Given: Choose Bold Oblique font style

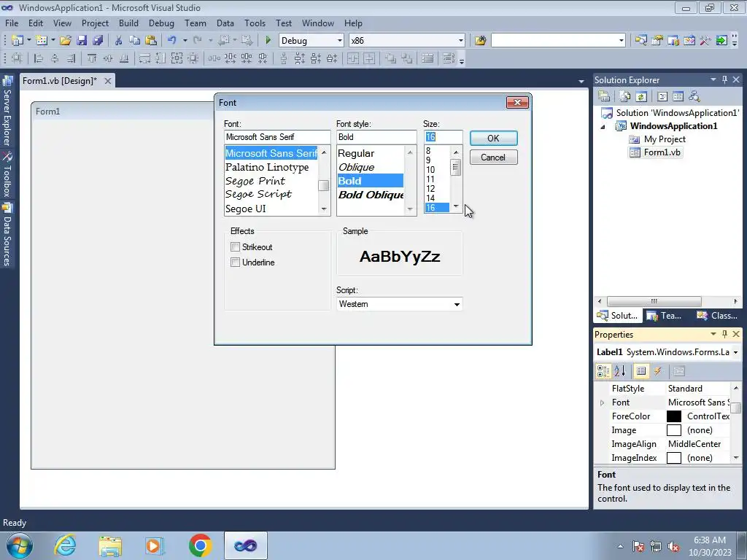Looking at the screenshot, I should [x=371, y=195].
